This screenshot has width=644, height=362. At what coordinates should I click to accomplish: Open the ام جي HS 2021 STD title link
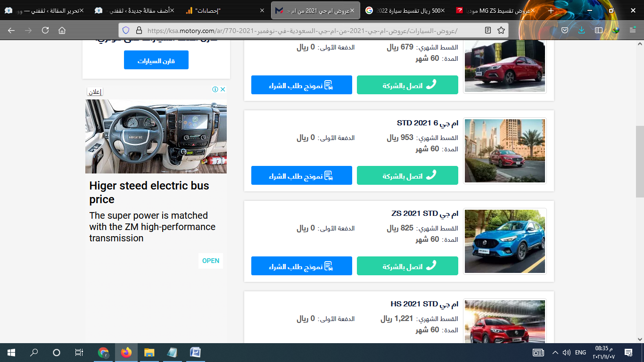(424, 304)
